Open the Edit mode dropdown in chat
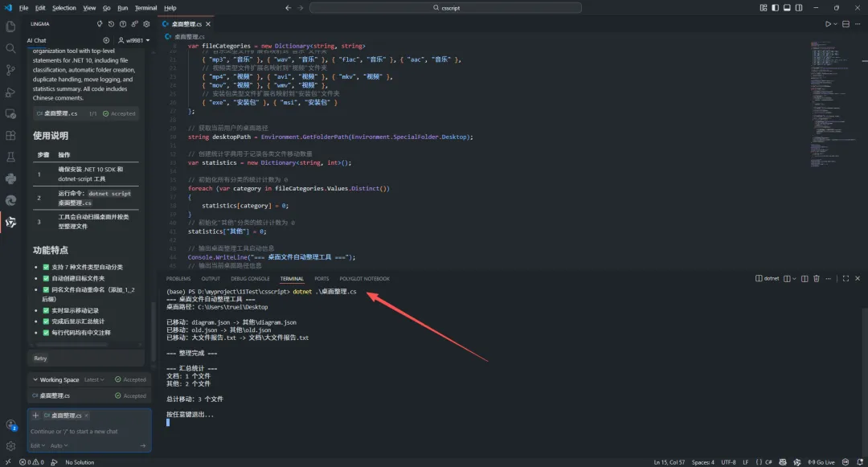 pyautogui.click(x=38, y=445)
